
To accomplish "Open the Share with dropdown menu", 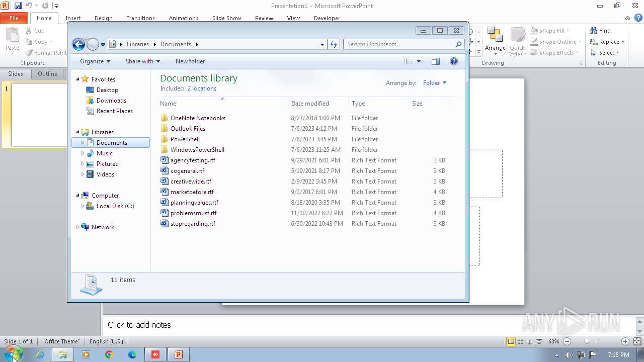I will point(143,61).
